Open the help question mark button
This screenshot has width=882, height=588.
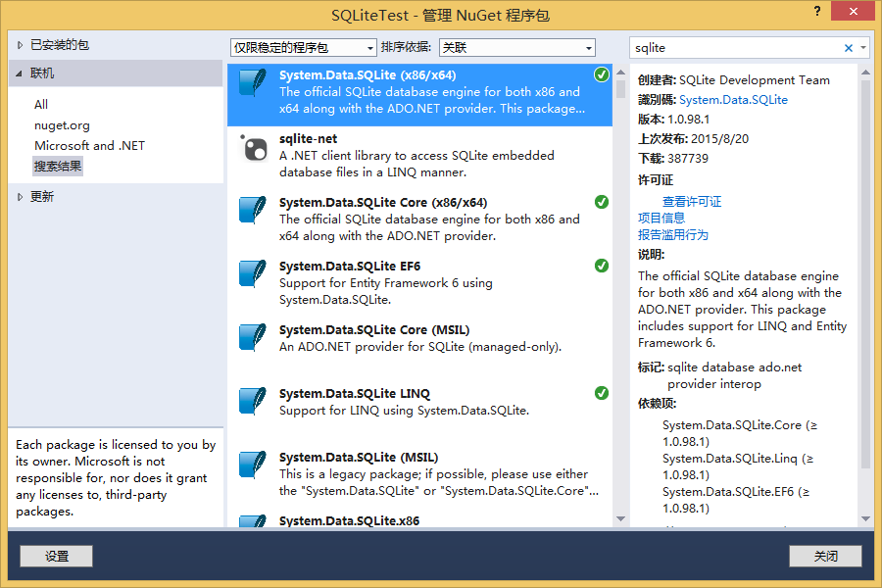[x=817, y=11]
